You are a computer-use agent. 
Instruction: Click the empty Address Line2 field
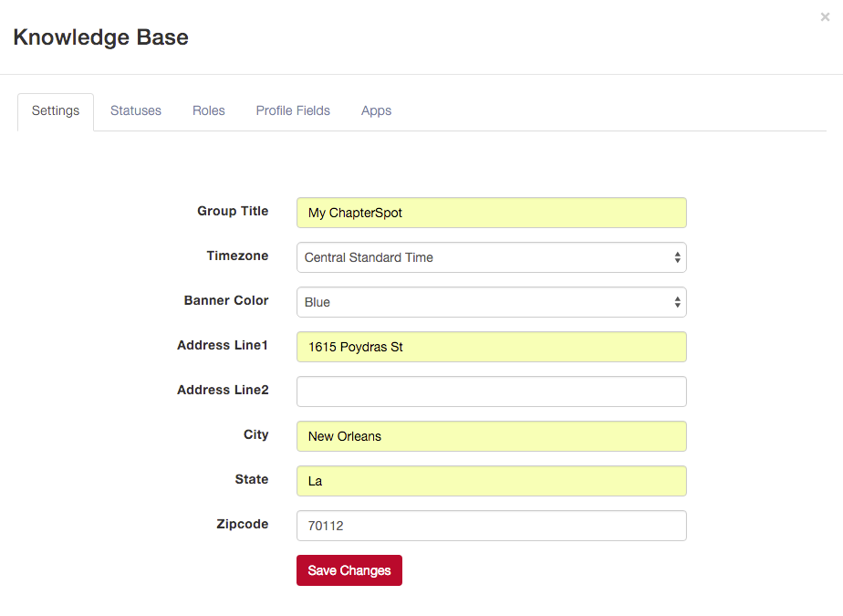[x=492, y=392]
